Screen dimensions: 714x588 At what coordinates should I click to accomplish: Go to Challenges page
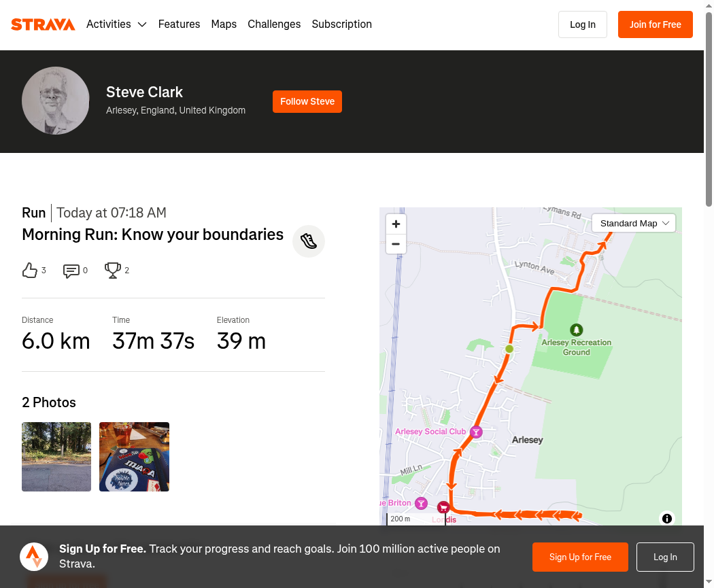(x=274, y=24)
